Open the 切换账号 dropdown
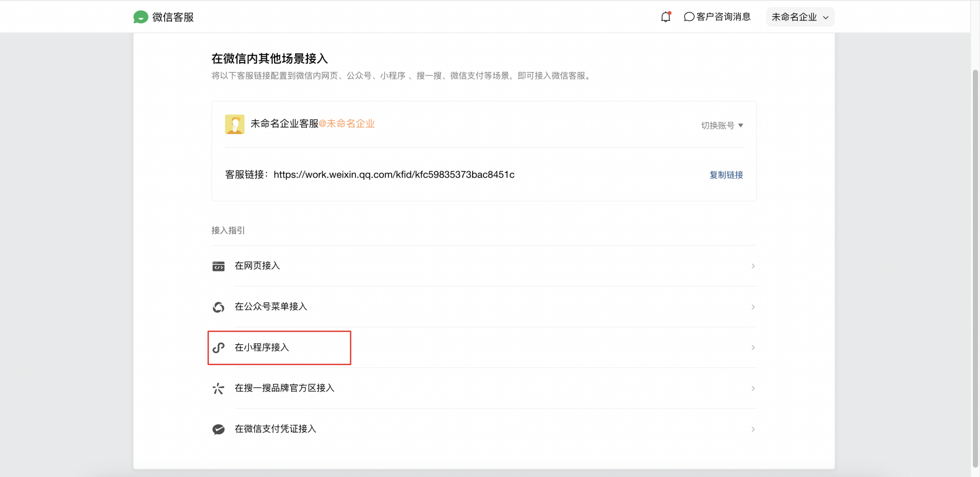Viewport: 980px width, 477px height. click(722, 125)
